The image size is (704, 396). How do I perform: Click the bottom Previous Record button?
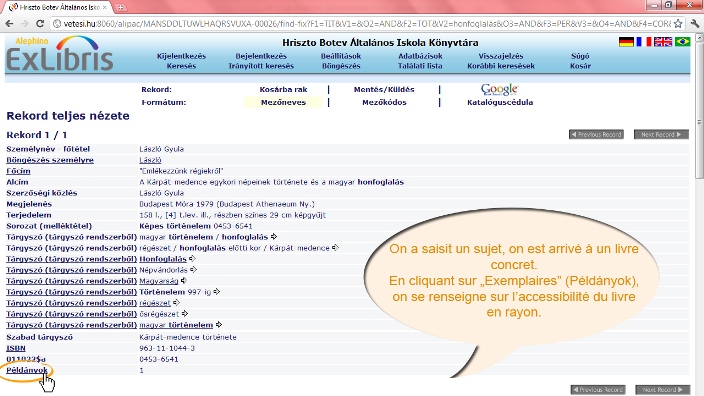click(x=598, y=390)
